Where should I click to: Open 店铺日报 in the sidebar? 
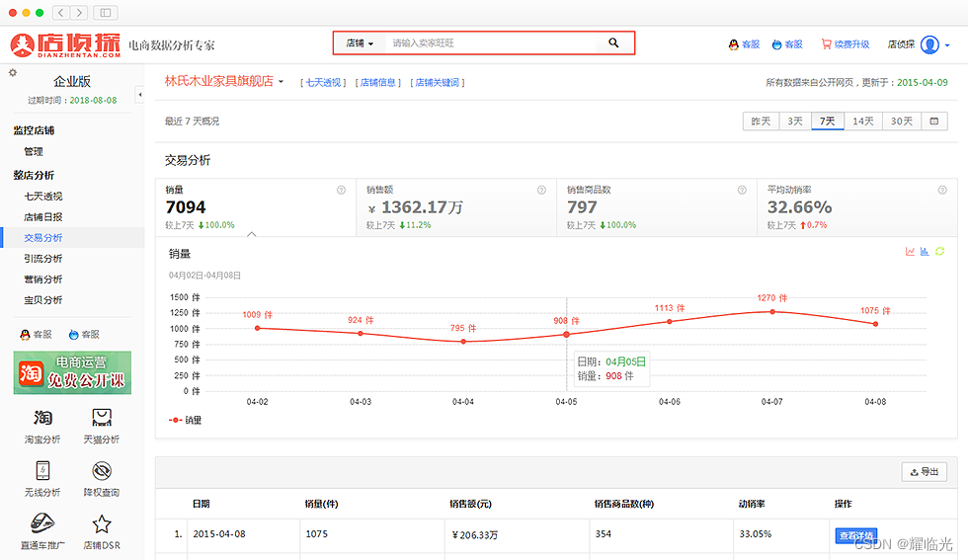click(43, 216)
